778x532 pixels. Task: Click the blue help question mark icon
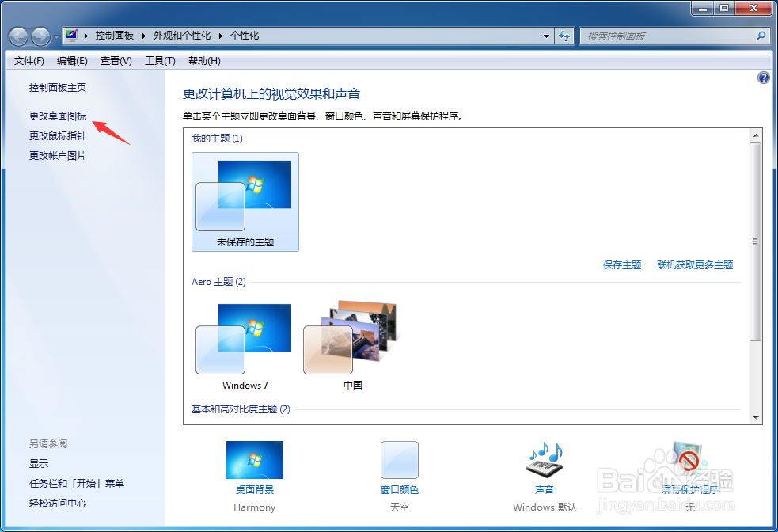(x=762, y=77)
